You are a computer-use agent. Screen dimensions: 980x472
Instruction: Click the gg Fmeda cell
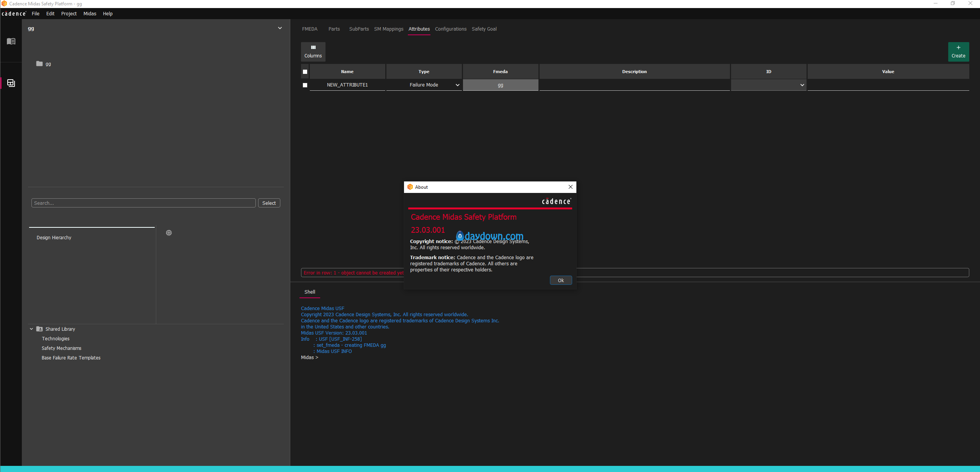pyautogui.click(x=500, y=85)
